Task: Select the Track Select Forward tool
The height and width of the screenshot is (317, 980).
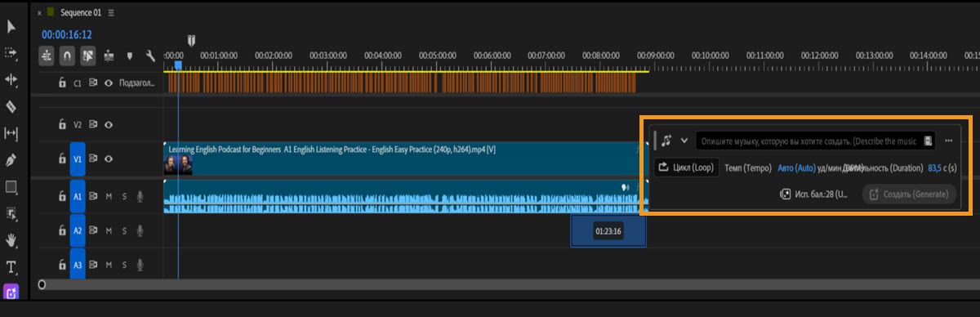Action: [x=11, y=53]
